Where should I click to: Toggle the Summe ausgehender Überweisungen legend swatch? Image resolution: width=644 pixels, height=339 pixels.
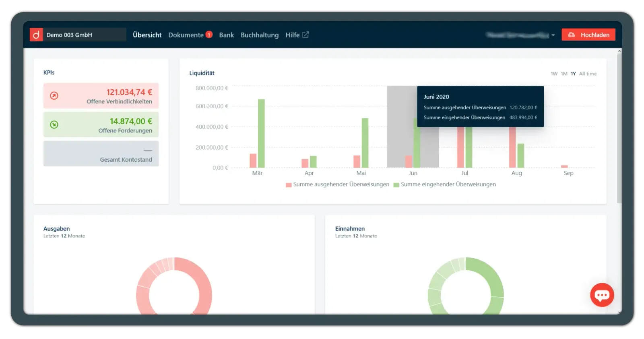click(x=289, y=185)
